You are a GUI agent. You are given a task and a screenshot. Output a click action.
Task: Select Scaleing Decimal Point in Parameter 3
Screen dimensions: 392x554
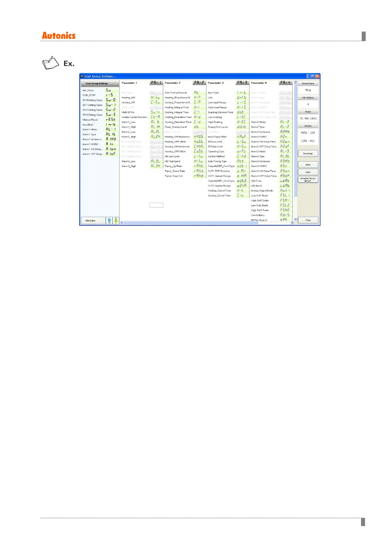click(228, 112)
